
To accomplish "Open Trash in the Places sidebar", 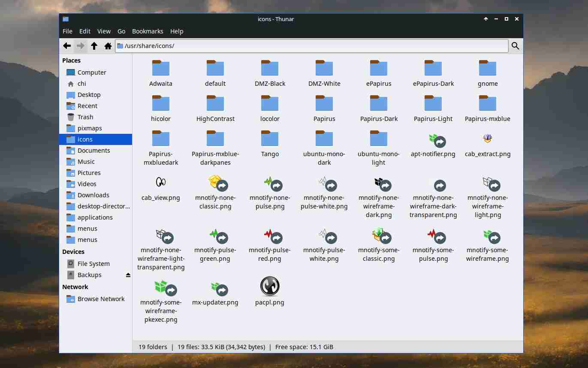I will (85, 117).
